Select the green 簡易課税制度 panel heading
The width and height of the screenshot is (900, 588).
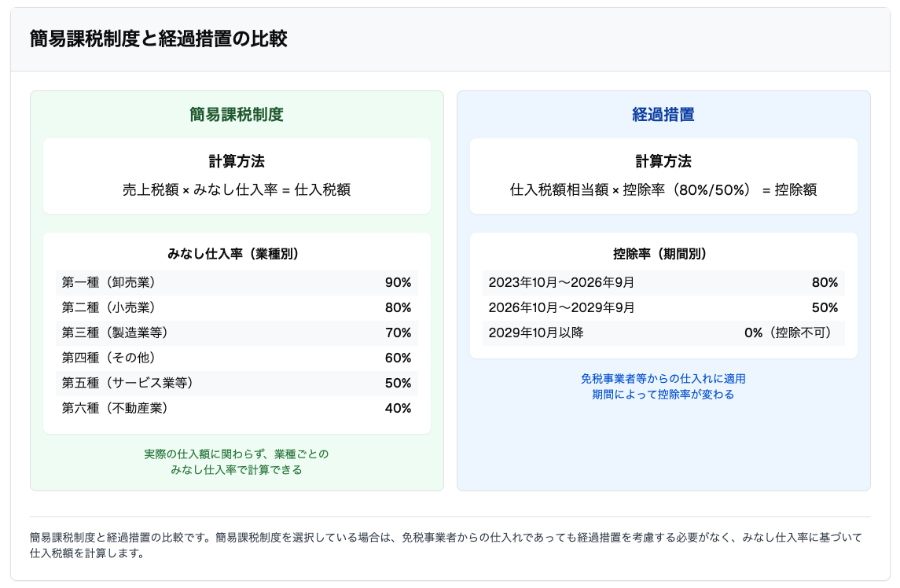coord(237,114)
